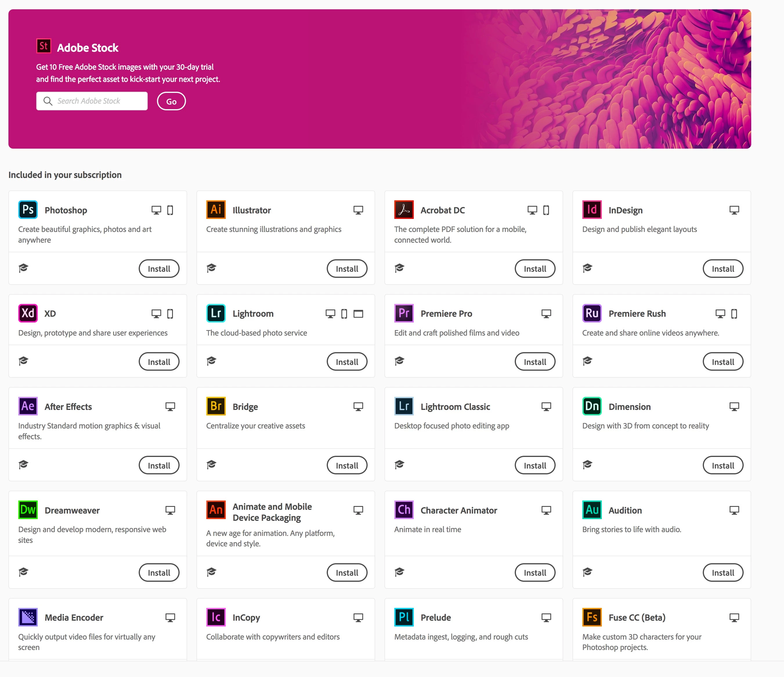The image size is (784, 677).
Task: Open tutorials icon on Dreamweaver card
Action: [x=24, y=572]
